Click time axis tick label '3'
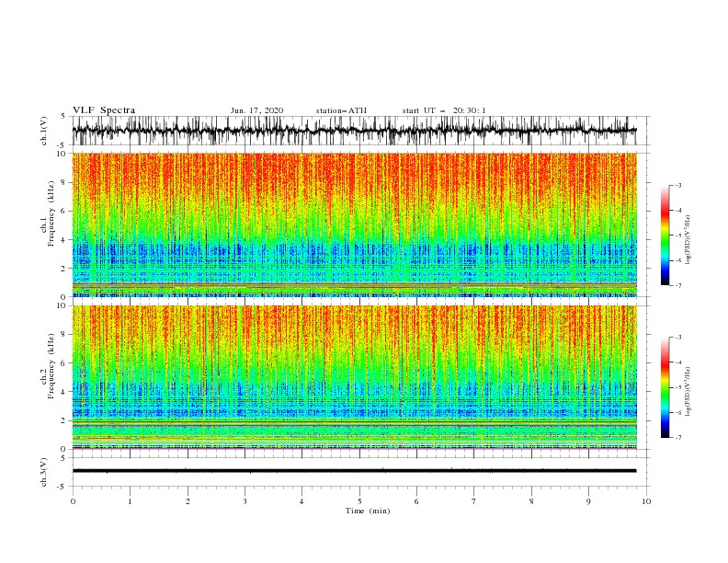Viewport: 728px width, 563px height. tap(245, 501)
